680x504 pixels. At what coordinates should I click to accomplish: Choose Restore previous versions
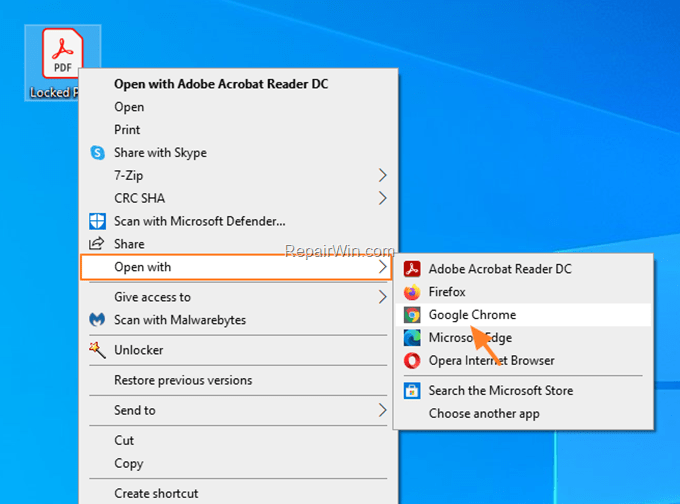tap(238, 380)
